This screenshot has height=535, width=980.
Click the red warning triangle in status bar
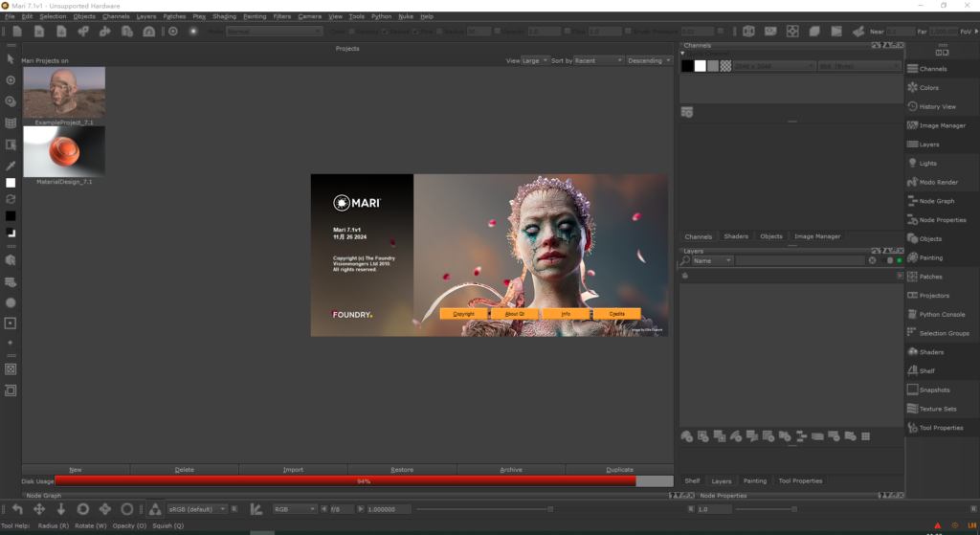[x=937, y=525]
